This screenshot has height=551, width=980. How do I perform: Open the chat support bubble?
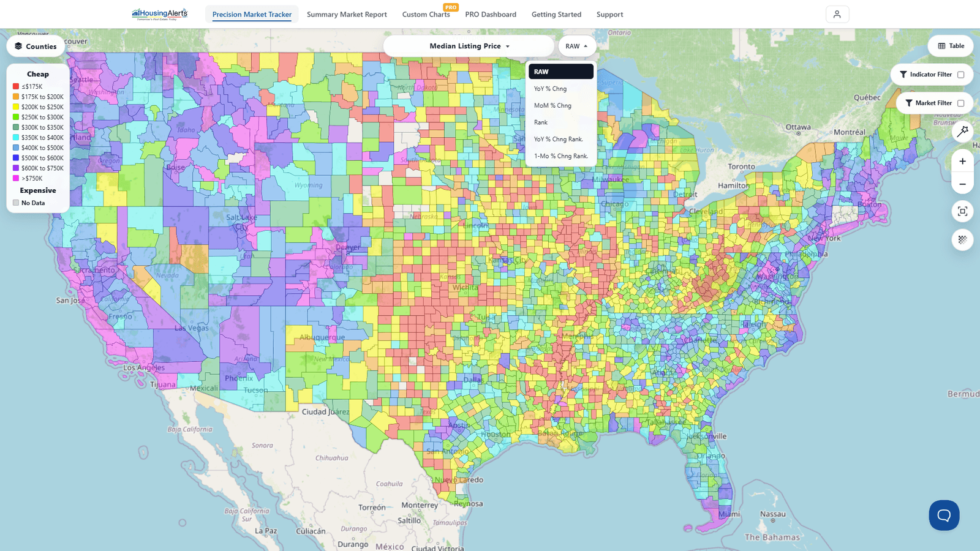point(944,515)
